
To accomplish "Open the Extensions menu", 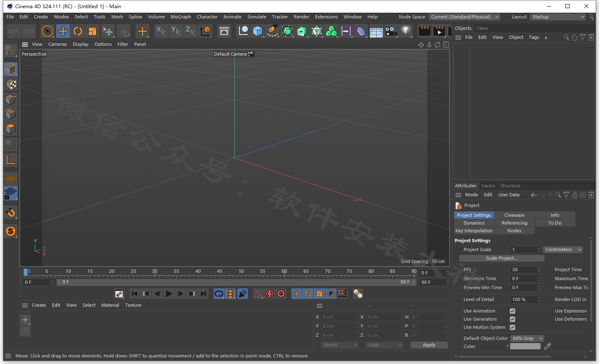I will coord(327,17).
